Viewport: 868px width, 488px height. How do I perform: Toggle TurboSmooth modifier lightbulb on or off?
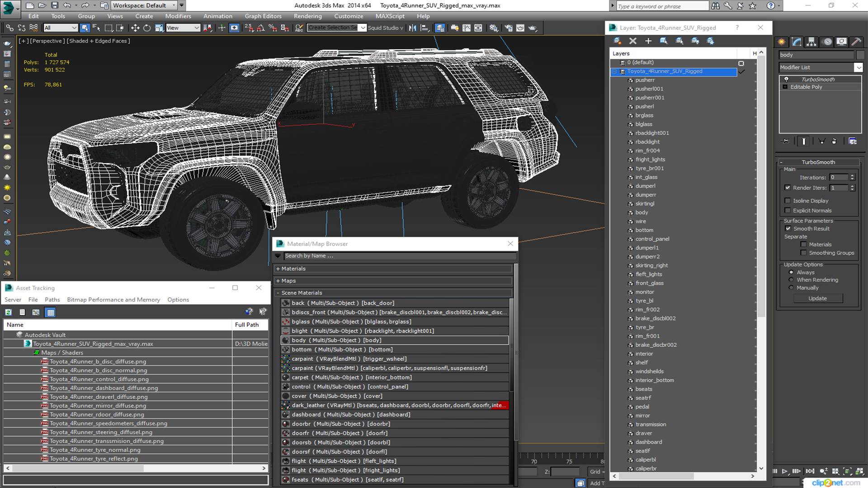(786, 80)
